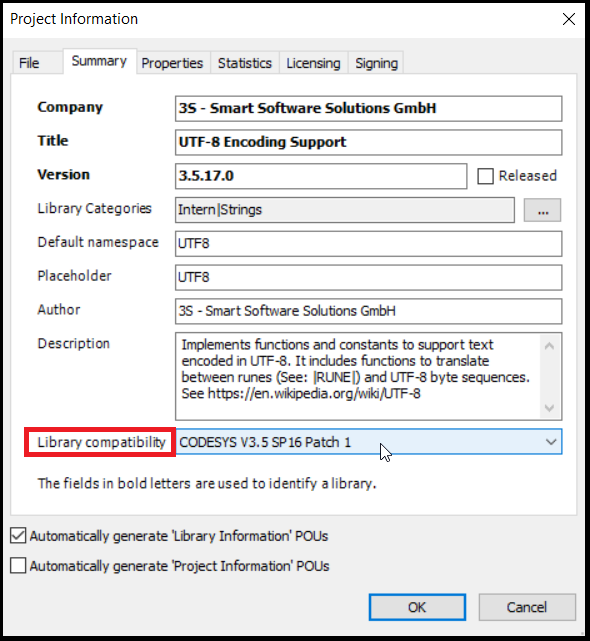Click the description scrollbar up arrow
This screenshot has width=590, height=641.
point(550,346)
